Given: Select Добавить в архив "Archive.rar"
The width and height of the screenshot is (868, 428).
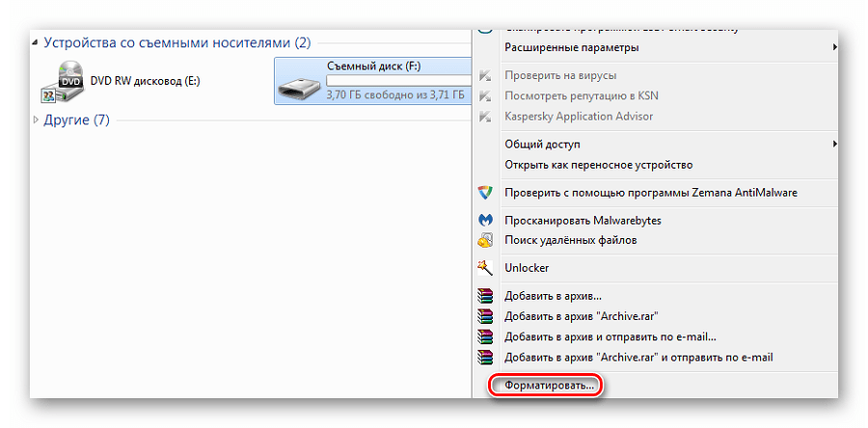Looking at the screenshot, I should pos(582,316).
